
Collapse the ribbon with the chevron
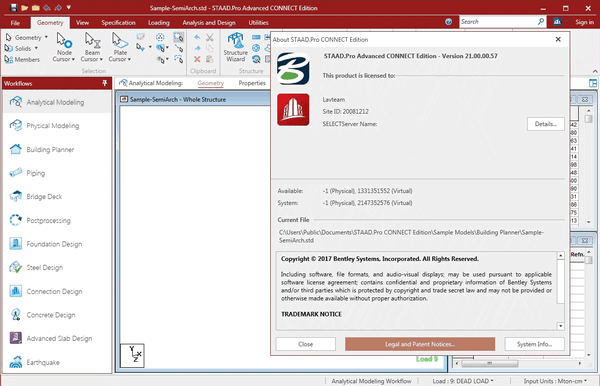(595, 71)
